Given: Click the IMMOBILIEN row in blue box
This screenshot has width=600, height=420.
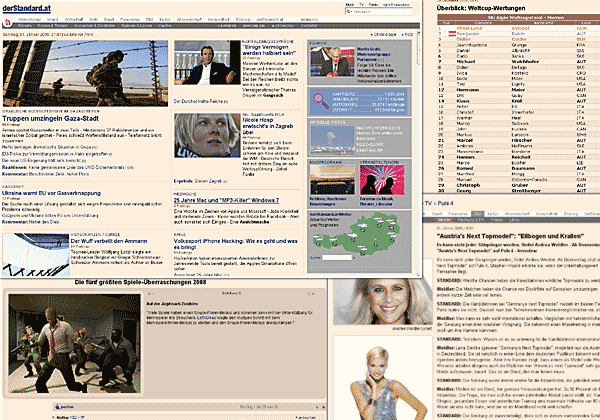Looking at the screenshot, I should 368,99.
